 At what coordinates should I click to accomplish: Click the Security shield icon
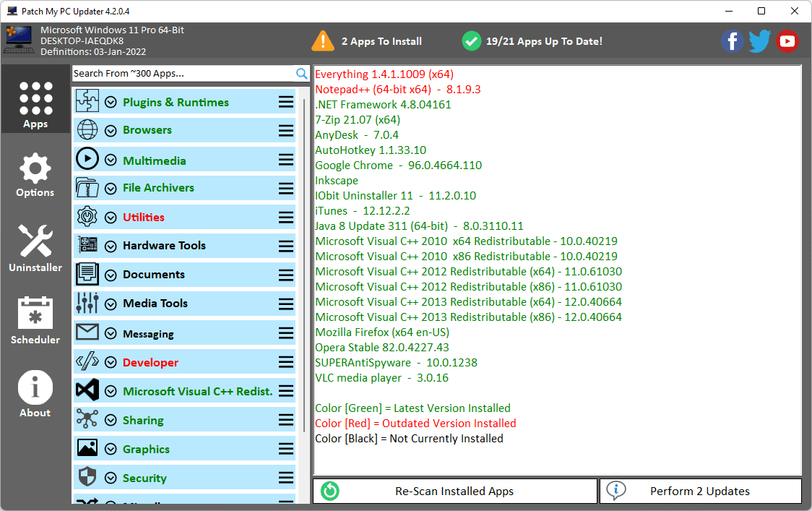pos(87,476)
